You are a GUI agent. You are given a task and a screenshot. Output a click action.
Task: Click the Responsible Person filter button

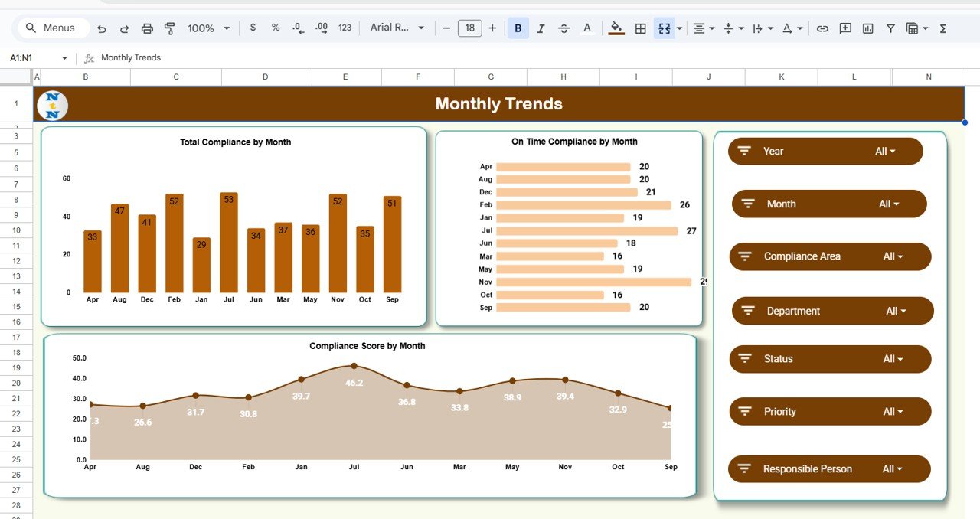[x=829, y=468]
